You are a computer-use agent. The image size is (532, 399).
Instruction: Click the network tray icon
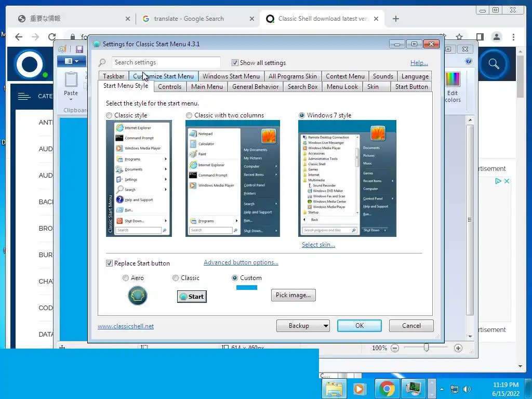pos(454,389)
